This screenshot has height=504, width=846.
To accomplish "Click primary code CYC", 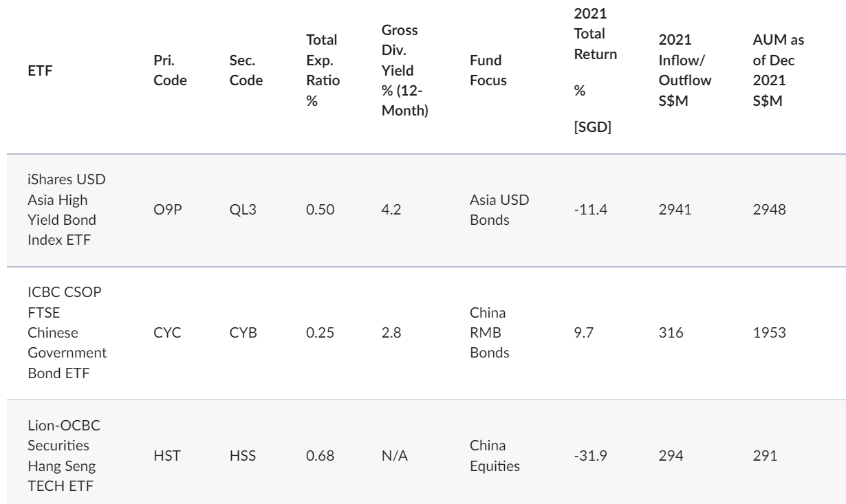I will pos(165,333).
